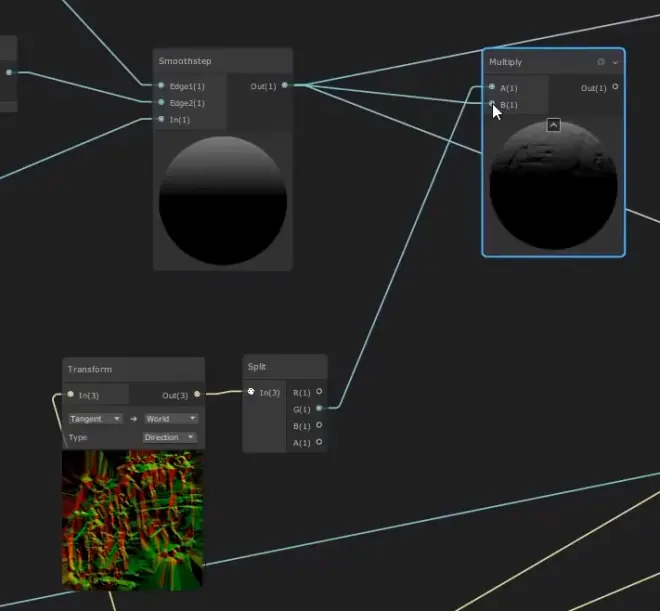Click Split In(3) input port
Image resolution: width=660 pixels, height=611 pixels.
click(251, 392)
